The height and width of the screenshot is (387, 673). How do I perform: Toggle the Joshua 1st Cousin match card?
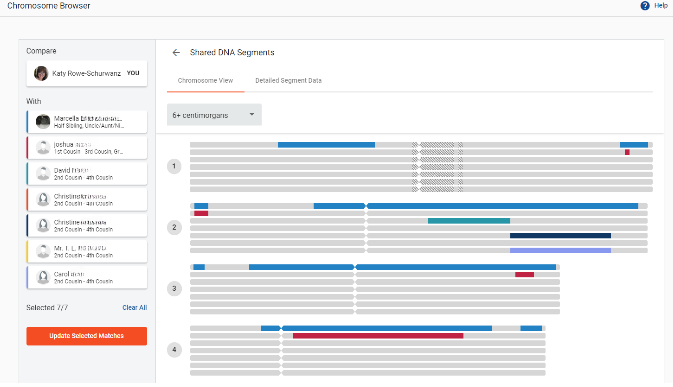87,148
